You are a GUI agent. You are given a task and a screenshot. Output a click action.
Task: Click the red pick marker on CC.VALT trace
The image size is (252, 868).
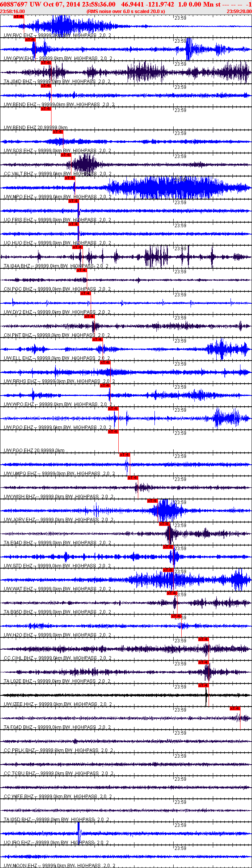click(x=66, y=155)
